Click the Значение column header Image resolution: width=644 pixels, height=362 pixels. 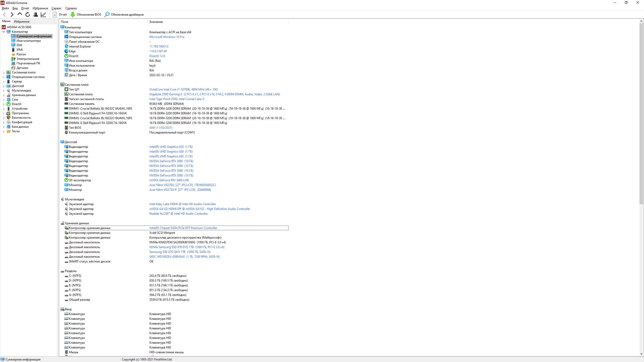click(218, 22)
